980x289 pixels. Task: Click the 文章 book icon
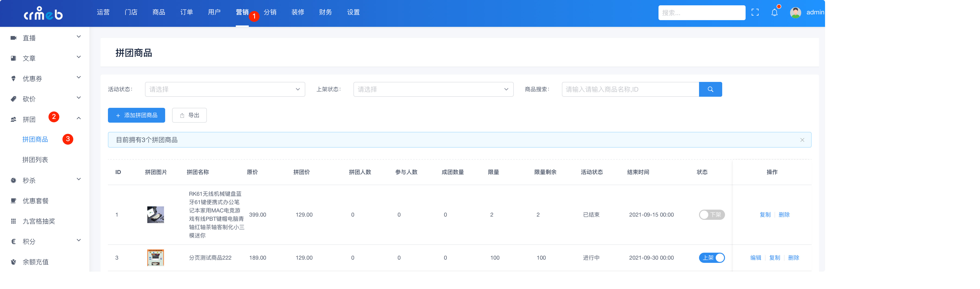pos(13,58)
